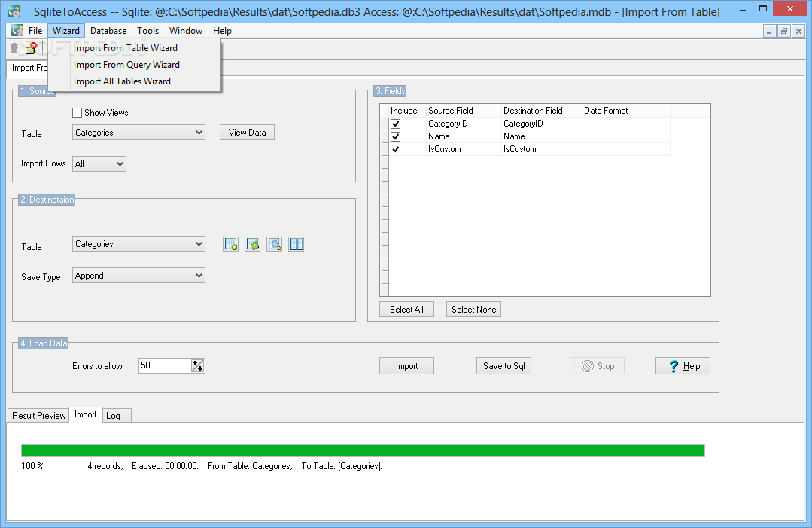
Task: Click the Import From document tab
Action: [29, 68]
